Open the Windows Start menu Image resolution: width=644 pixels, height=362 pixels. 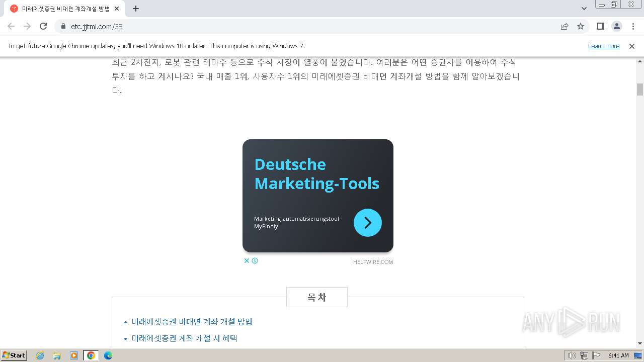(14, 355)
